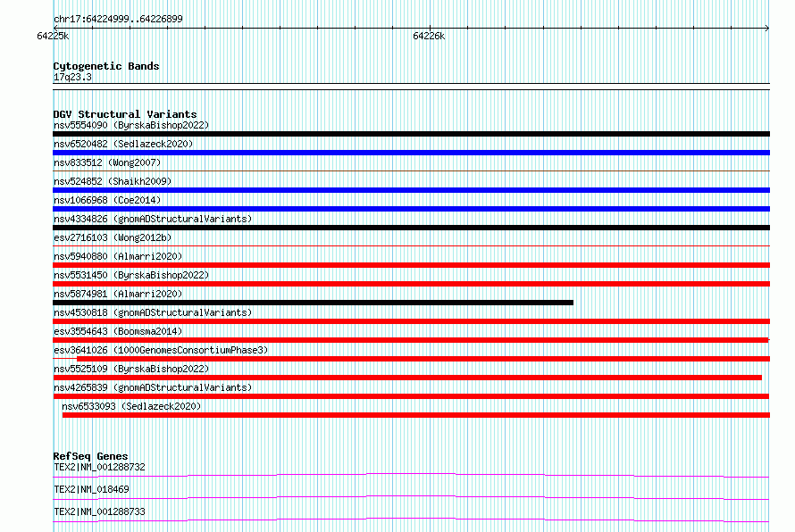Click the DGV Structural Variants track title
The width and height of the screenshot is (795, 532).
tap(125, 114)
